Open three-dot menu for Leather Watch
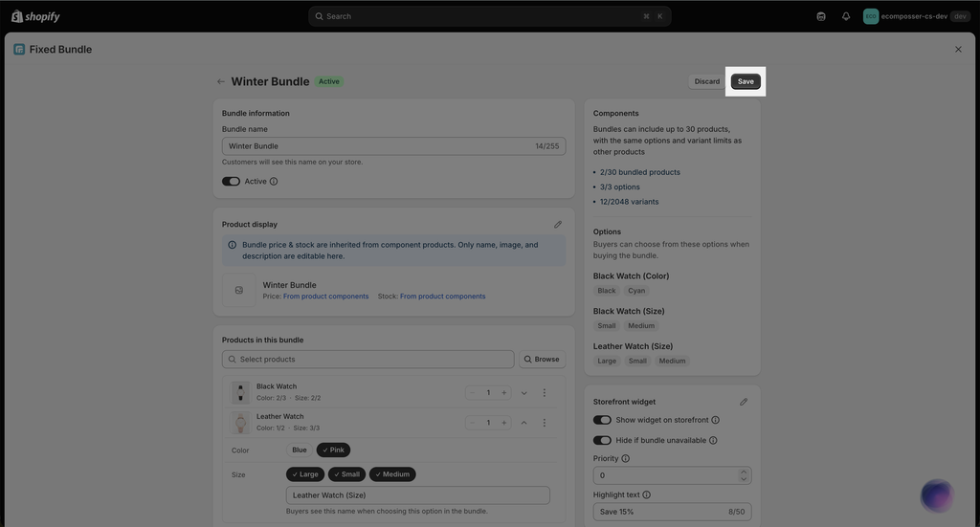This screenshot has width=980, height=527. tap(545, 423)
